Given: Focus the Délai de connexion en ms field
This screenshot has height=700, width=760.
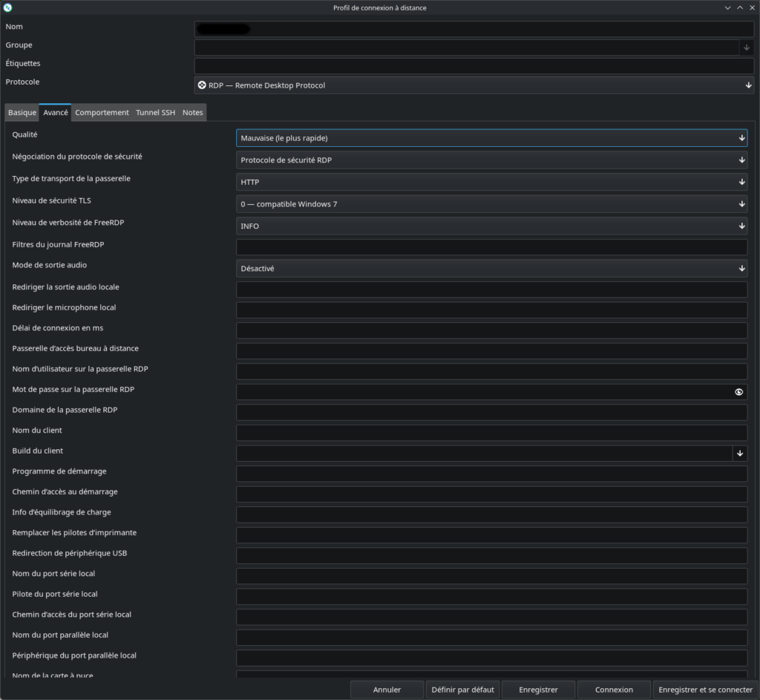Looking at the screenshot, I should pos(491,330).
